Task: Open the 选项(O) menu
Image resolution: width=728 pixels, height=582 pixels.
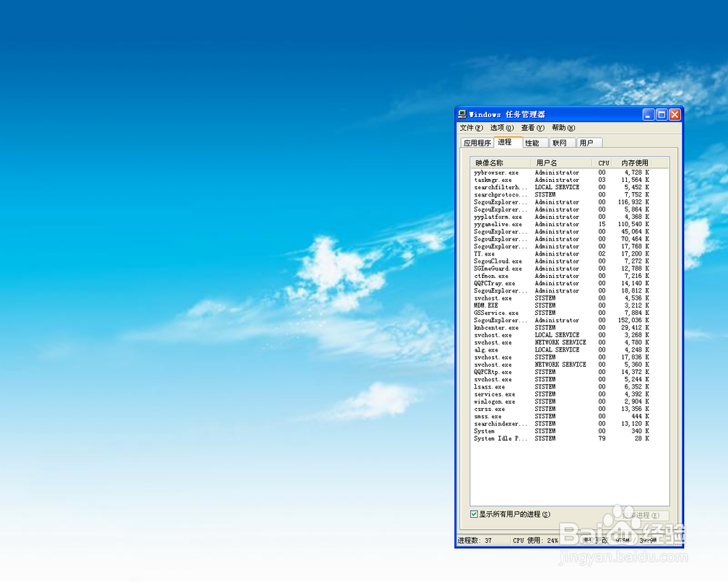Action: pos(502,127)
